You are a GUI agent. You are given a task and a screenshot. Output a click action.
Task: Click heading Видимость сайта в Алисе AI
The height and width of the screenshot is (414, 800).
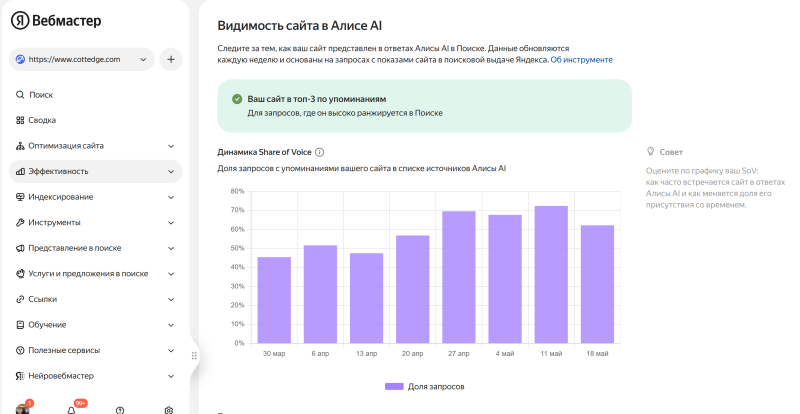click(299, 26)
